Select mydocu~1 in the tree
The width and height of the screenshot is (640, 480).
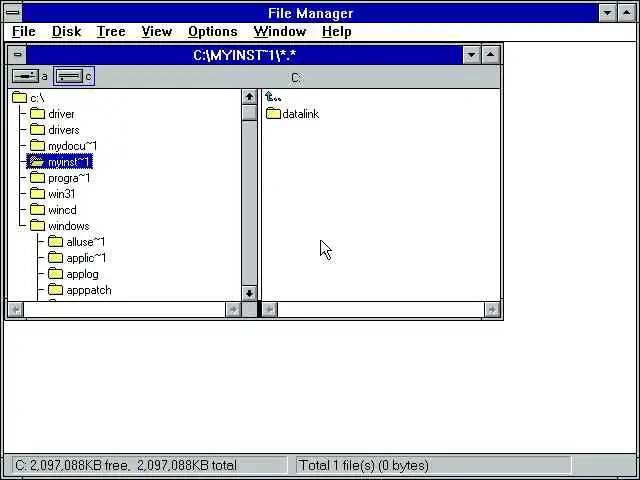[x=73, y=146]
